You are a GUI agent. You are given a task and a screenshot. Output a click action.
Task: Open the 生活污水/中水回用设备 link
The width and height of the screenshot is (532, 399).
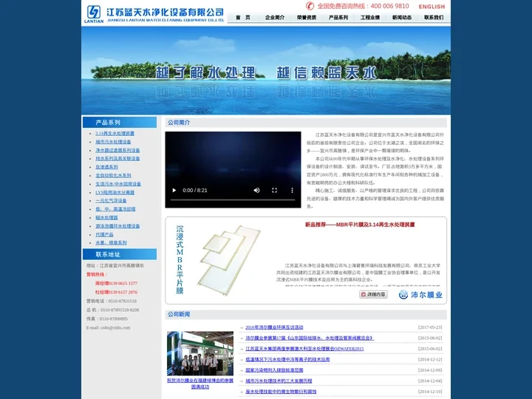(118, 184)
